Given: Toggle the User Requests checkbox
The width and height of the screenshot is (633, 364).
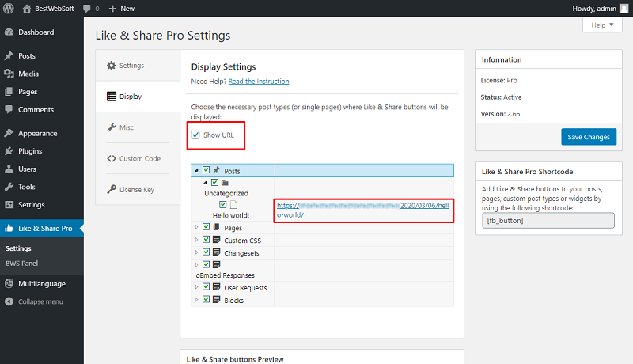Looking at the screenshot, I should [207, 286].
